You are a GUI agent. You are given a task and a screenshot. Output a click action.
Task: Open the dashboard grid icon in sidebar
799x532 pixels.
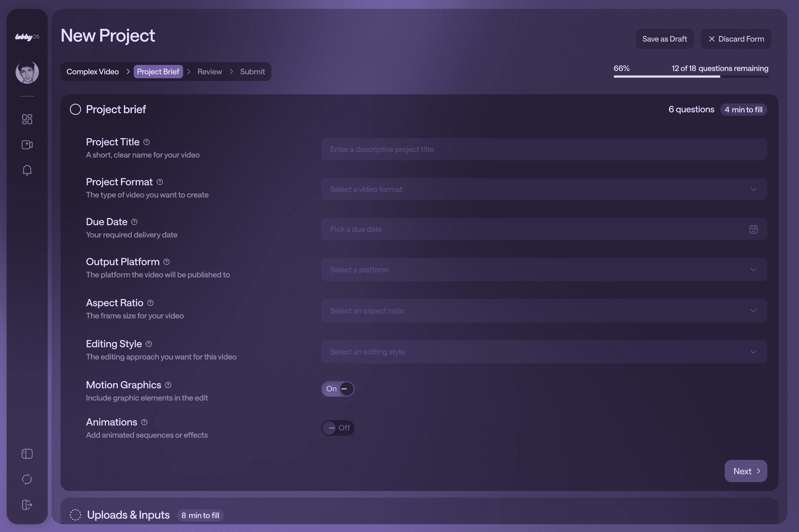[27, 119]
